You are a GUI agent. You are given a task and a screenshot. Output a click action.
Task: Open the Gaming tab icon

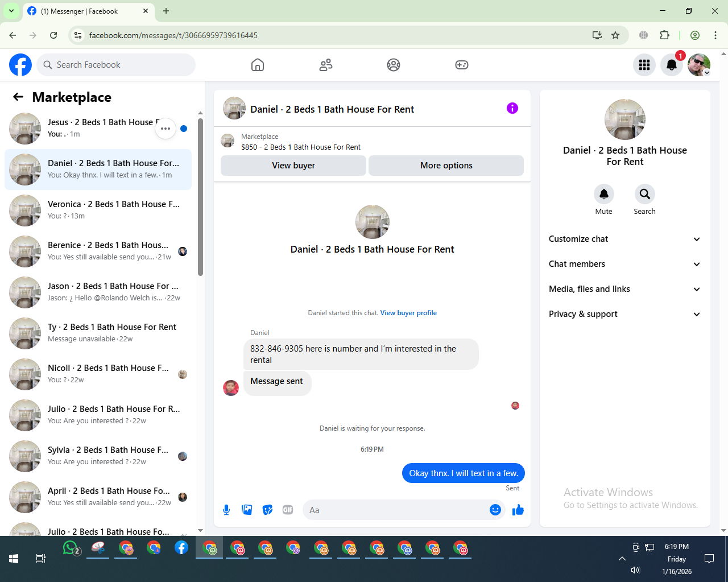pyautogui.click(x=462, y=65)
